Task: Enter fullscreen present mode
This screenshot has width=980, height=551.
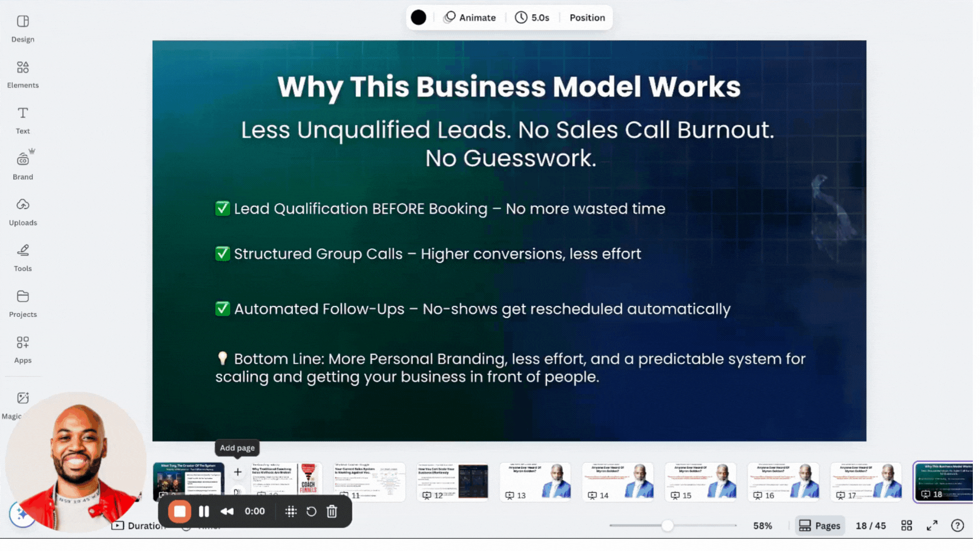Action: tap(932, 525)
